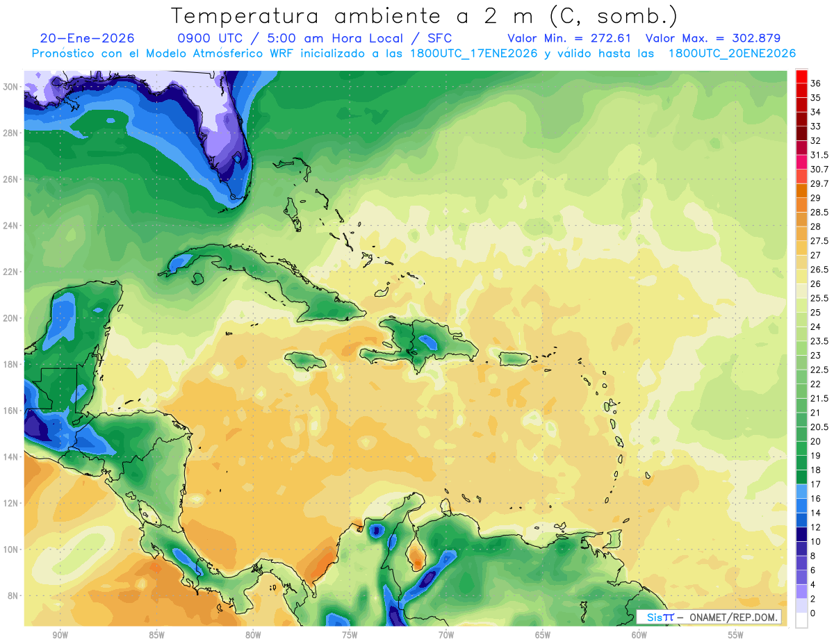Click the 30N latitude label
This screenshot has height=644, width=834.
[10, 86]
